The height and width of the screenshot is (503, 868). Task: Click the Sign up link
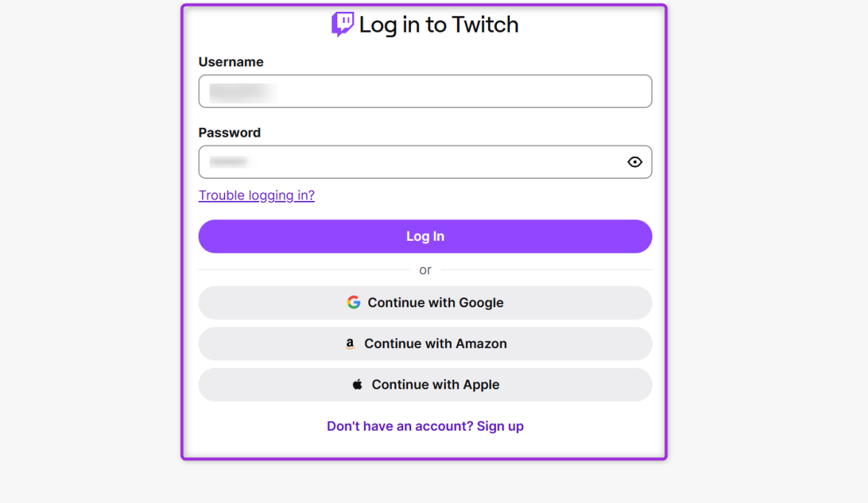[500, 426]
